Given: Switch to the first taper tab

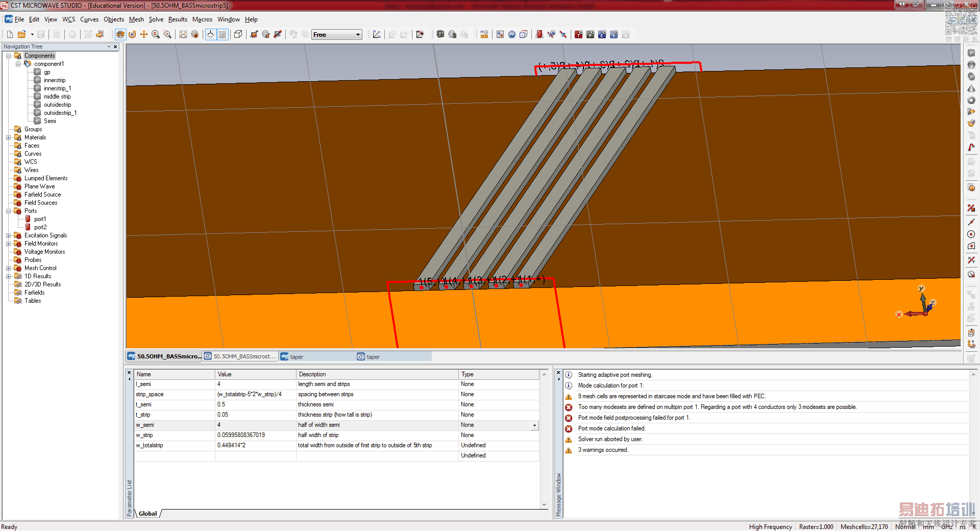Looking at the screenshot, I should [297, 356].
